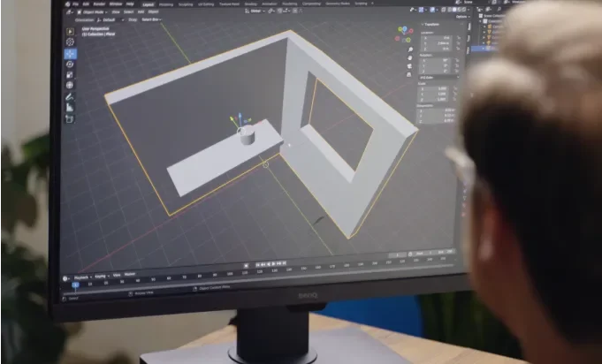Viewport: 602px width, 364px height.
Task: Jump to the end frame
Action: [x=284, y=262]
